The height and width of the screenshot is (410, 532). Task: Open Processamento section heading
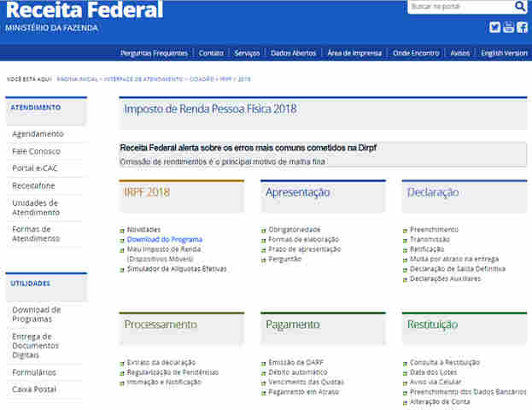click(161, 325)
